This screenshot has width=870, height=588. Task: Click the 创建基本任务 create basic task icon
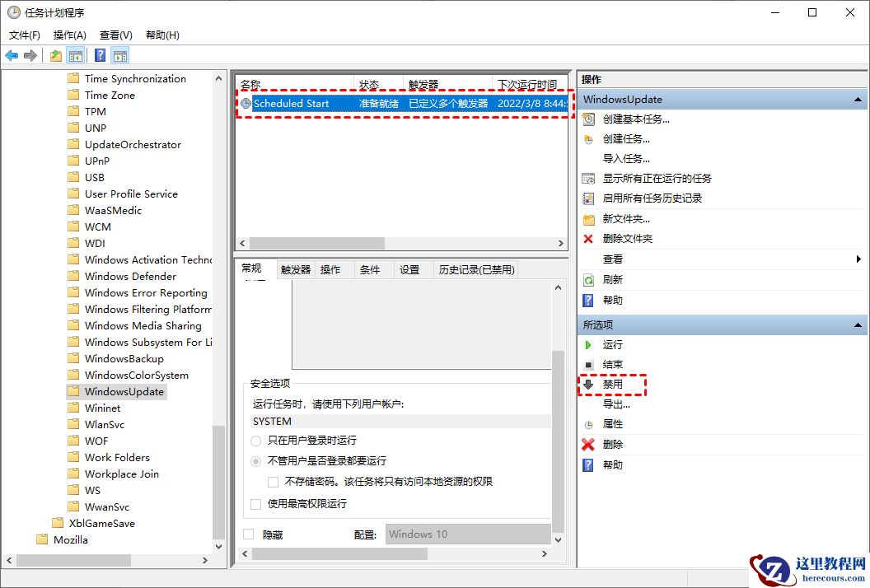tap(587, 119)
